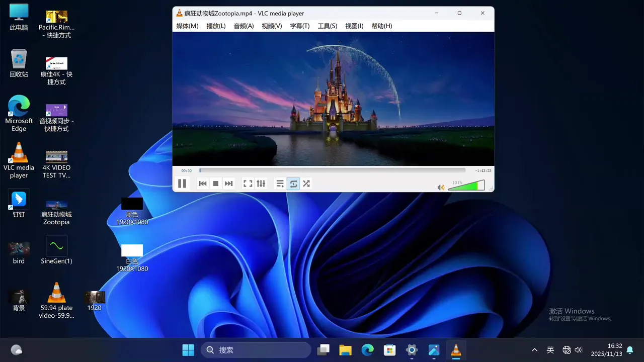Click the VLC cone icon in title bar
The height and width of the screenshot is (362, 644).
coord(179,13)
